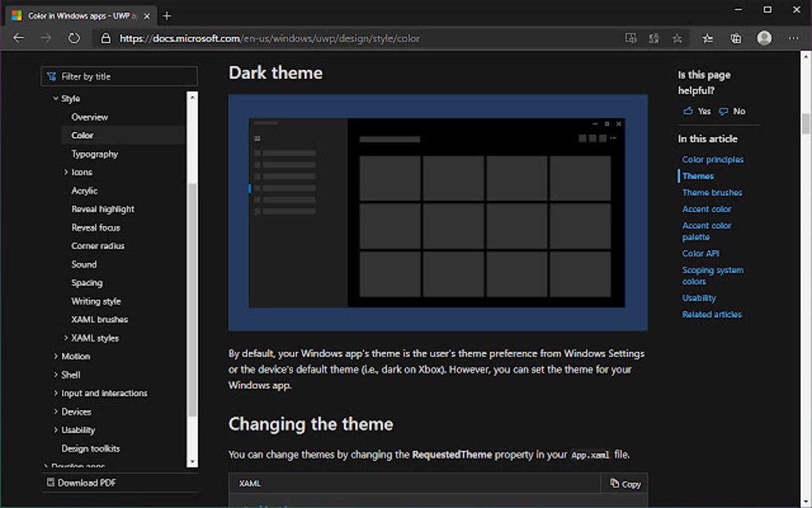This screenshot has height=508, width=812.
Task: Select the Color entry in sidebar
Action: (x=81, y=135)
